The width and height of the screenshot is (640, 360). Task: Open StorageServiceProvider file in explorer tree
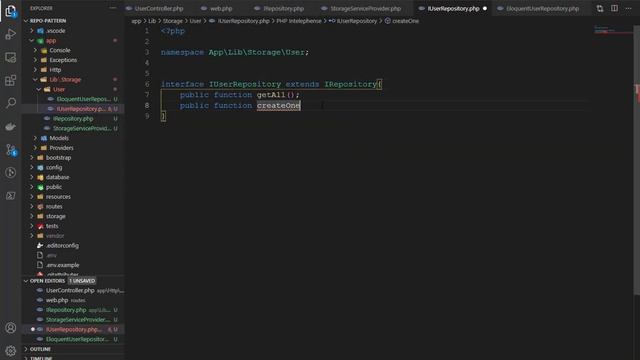point(82,129)
